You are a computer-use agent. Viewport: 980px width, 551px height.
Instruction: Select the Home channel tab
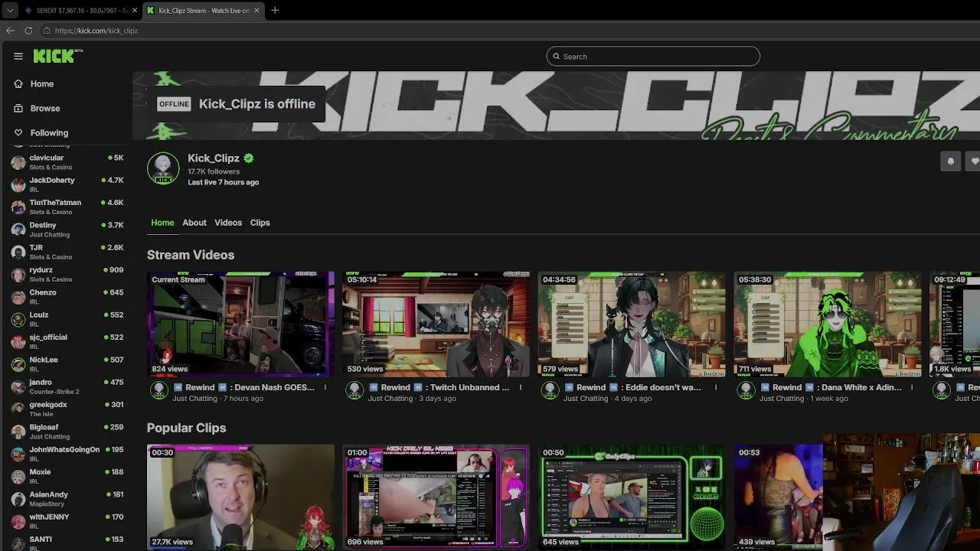coord(162,223)
